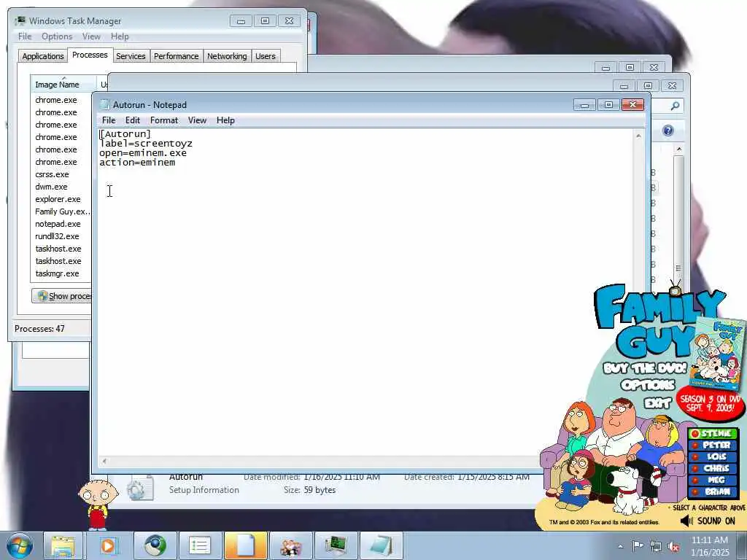Switch to Applications tab in Task Manager
This screenshot has height=560, width=747.
click(43, 56)
